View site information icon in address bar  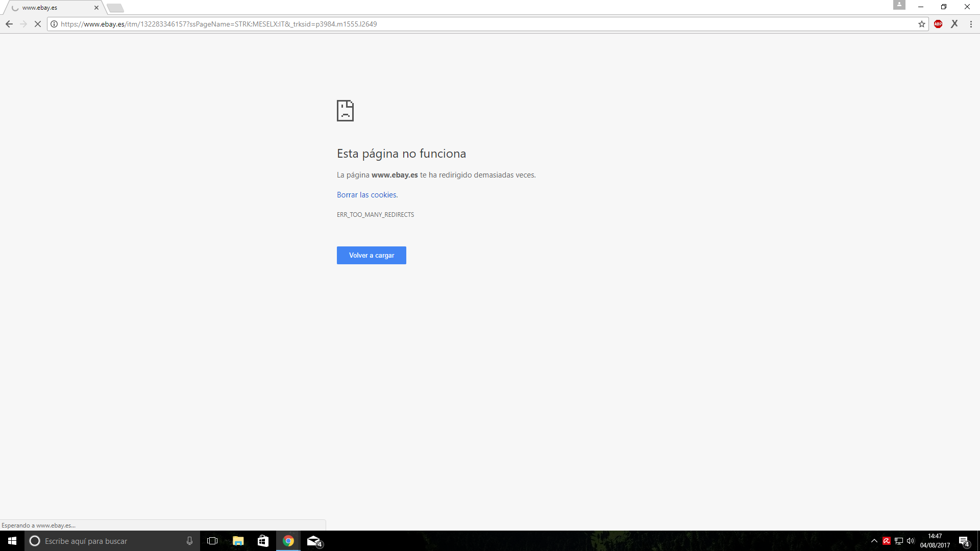54,24
